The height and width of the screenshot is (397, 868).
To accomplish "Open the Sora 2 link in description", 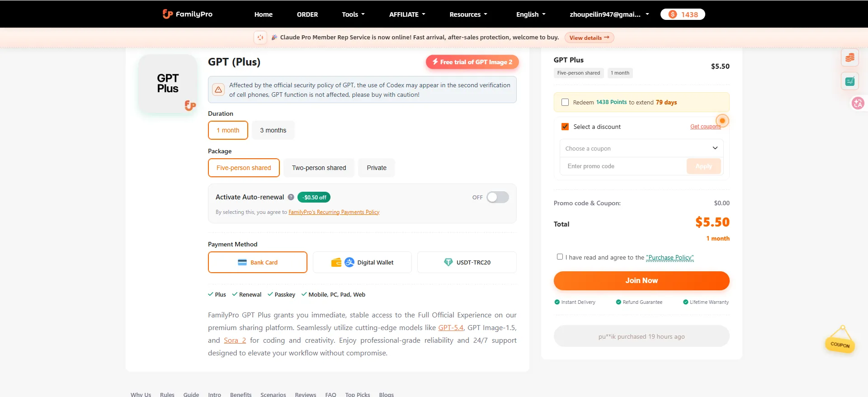I will (235, 340).
